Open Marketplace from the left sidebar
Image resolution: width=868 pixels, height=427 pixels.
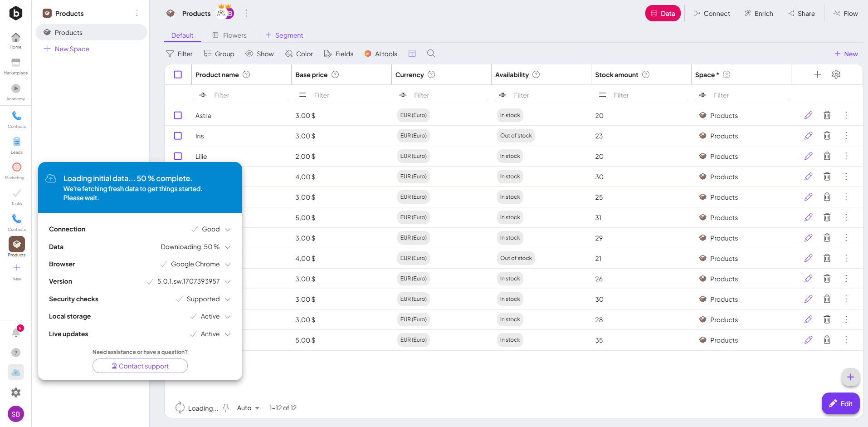tap(16, 66)
